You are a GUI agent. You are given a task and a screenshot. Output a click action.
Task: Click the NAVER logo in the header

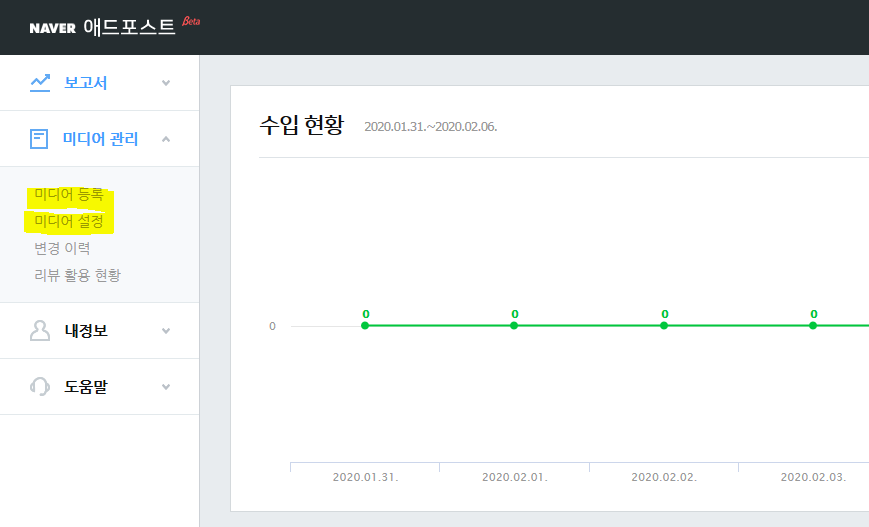[x=53, y=28]
